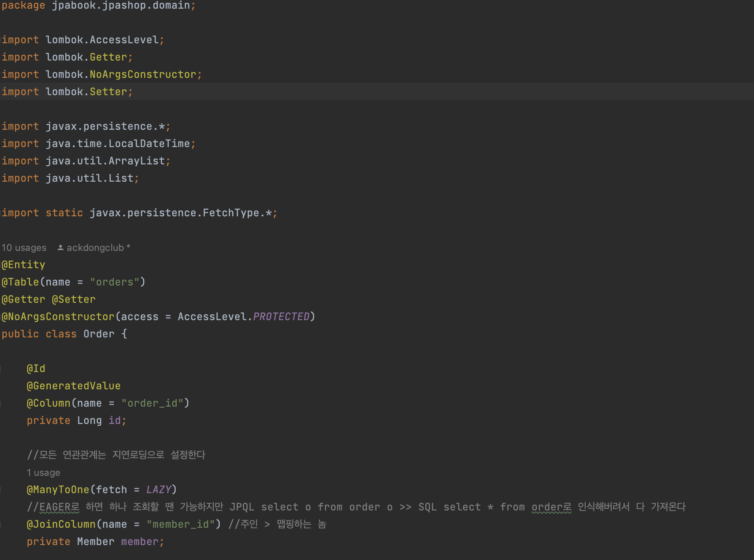Click ArrayList in the java.util import
The height and width of the screenshot is (560, 754).
coord(137,161)
